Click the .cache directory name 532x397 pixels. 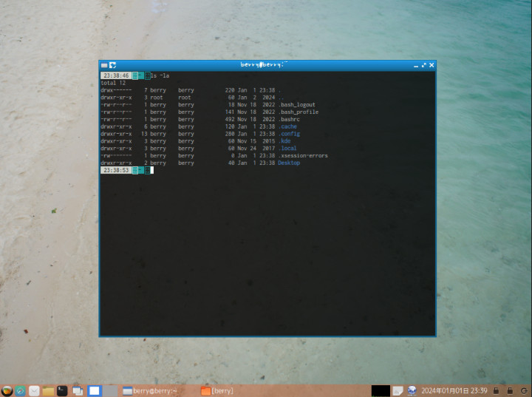pyautogui.click(x=287, y=126)
